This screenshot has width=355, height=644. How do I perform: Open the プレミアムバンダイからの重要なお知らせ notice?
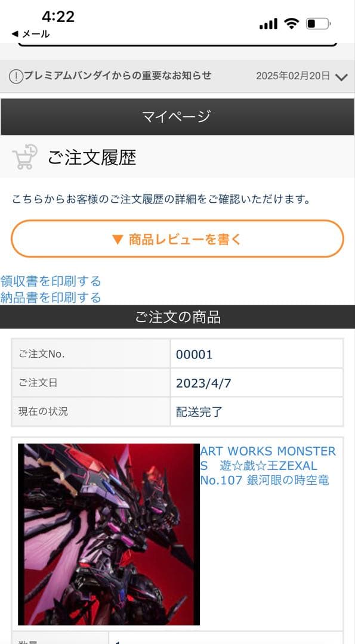pos(118,76)
